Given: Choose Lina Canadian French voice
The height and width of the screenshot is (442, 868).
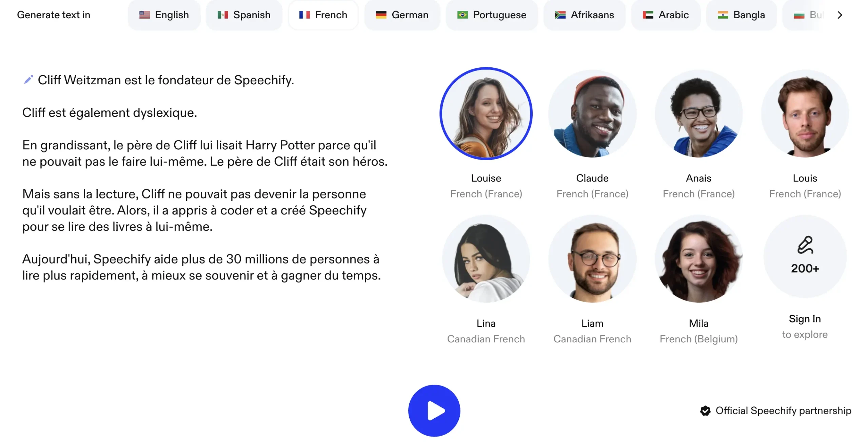Looking at the screenshot, I should tap(486, 259).
